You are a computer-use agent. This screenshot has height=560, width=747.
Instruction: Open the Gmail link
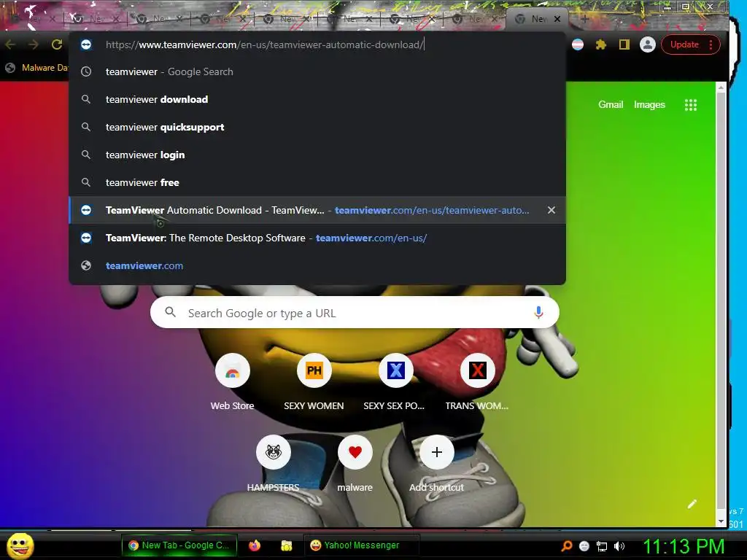[611, 105]
